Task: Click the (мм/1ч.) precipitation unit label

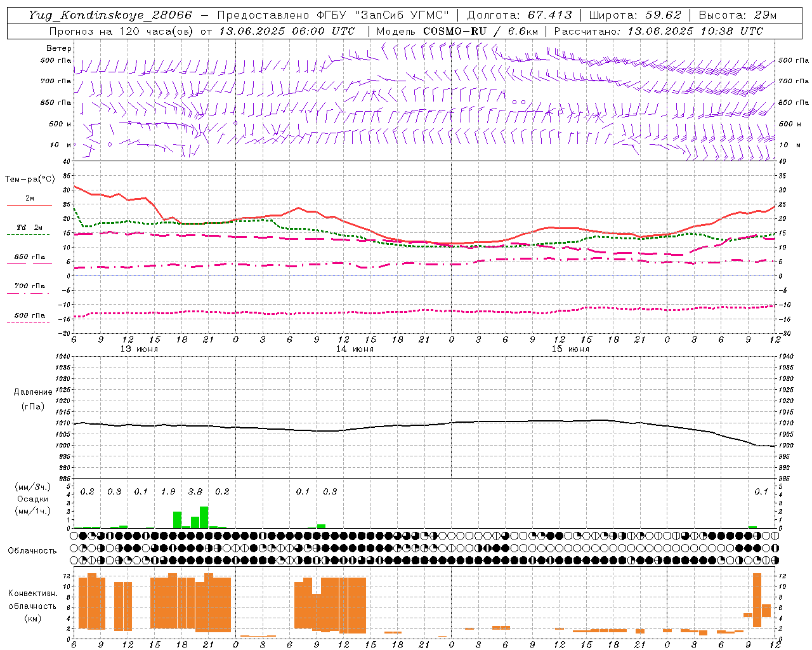Action: (x=33, y=511)
